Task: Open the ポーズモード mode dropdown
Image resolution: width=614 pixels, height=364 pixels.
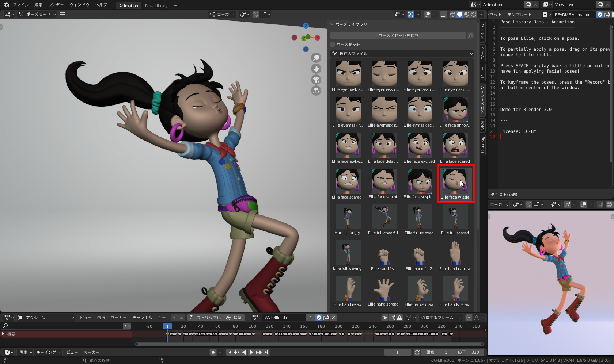Action: [38, 14]
